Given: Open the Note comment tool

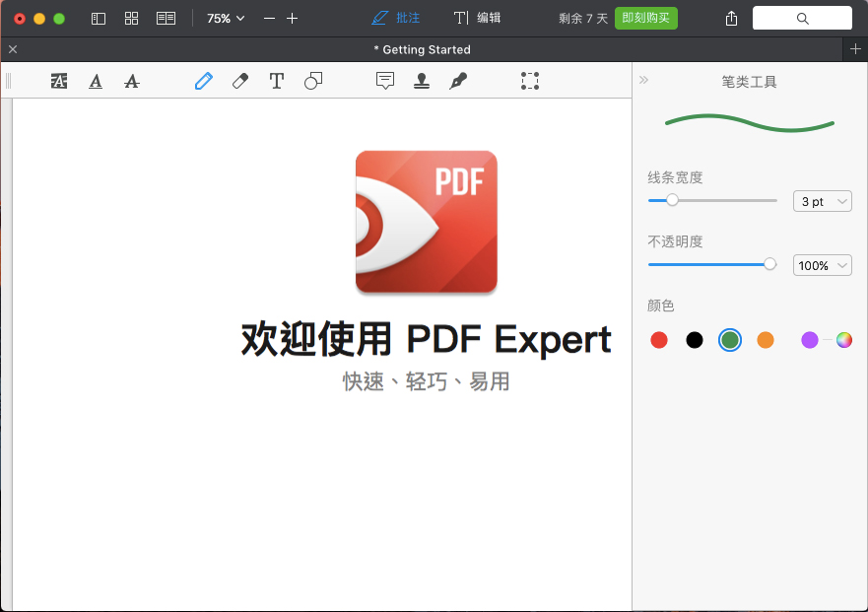Looking at the screenshot, I should pos(385,81).
